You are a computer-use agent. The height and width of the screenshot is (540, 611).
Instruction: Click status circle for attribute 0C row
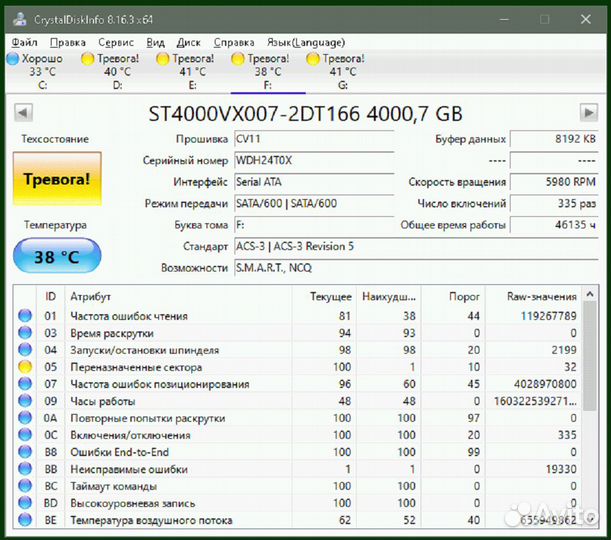coord(25,435)
